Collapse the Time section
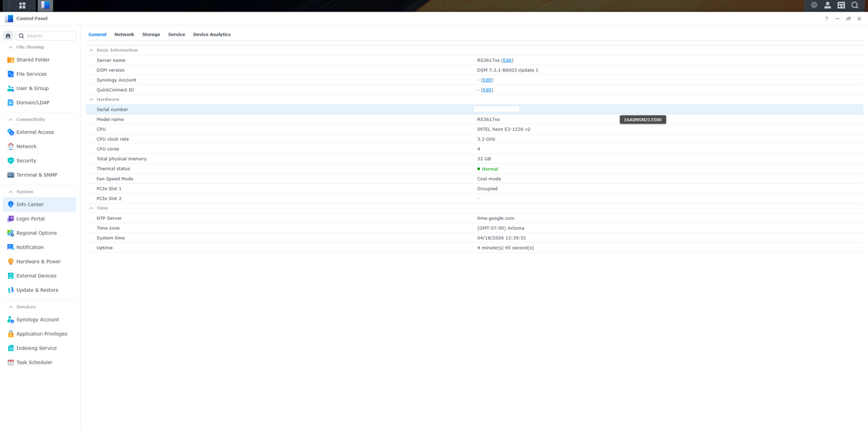Image resolution: width=868 pixels, height=431 pixels. coord(91,208)
